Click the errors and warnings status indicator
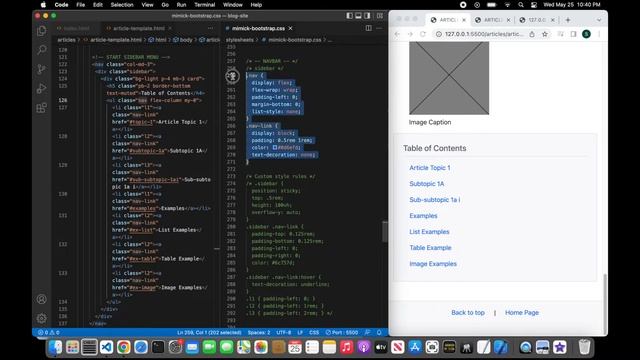Screen dimensions: 640x360 click(x=49, y=332)
